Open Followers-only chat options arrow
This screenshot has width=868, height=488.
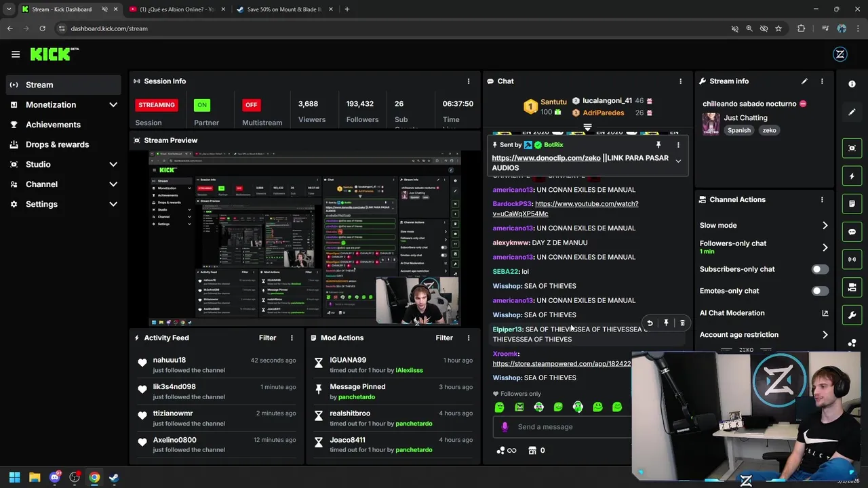coord(825,247)
